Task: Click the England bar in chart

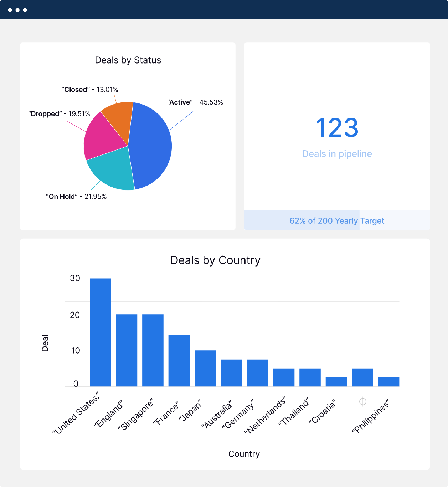Action: [x=127, y=350]
